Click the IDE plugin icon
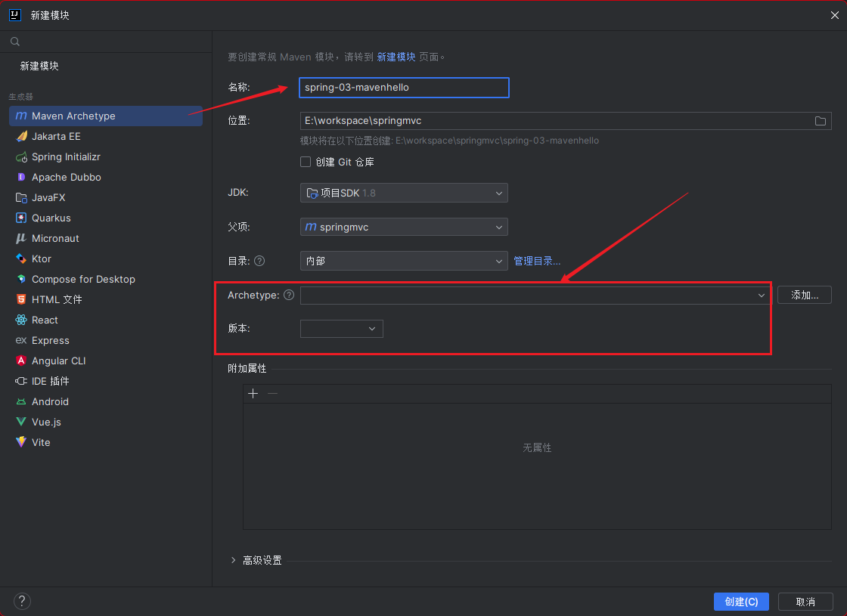This screenshot has width=847, height=616. pos(21,381)
